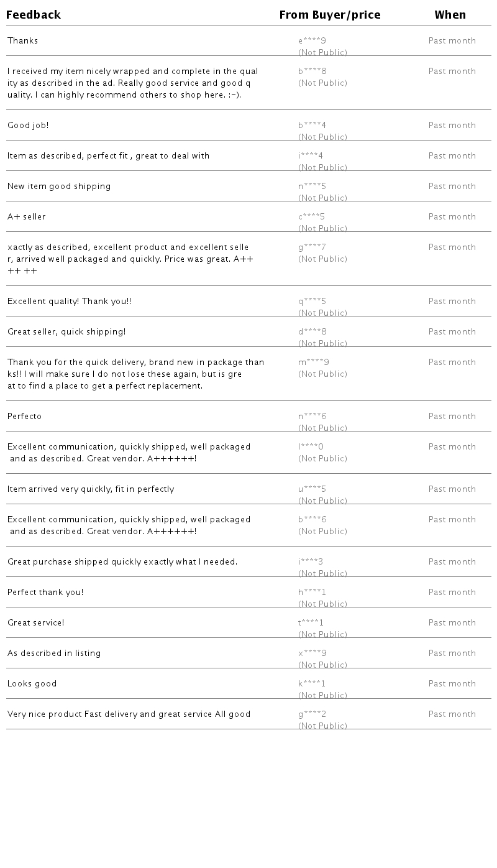The height and width of the screenshot is (868, 497).
Task: Select the 'Good job!' feedback comment
Action: click(x=28, y=126)
